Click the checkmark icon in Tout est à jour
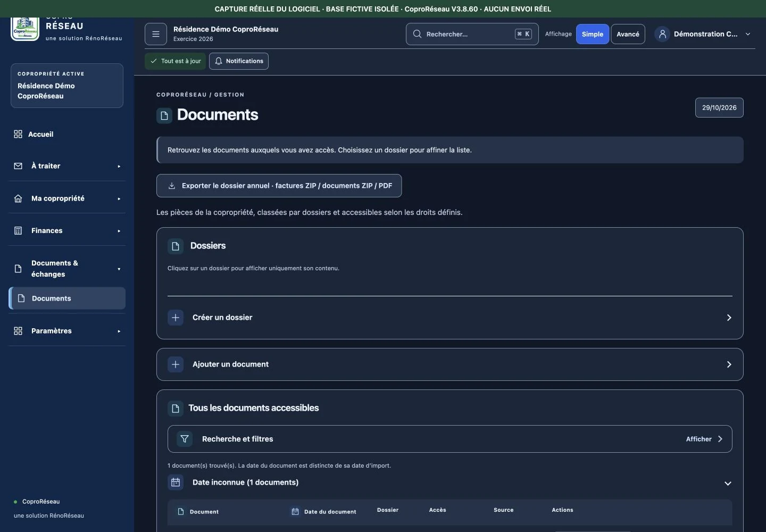 [154, 61]
